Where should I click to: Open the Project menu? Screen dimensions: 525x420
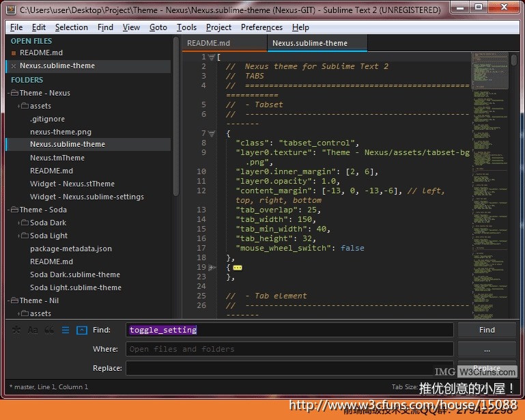pyautogui.click(x=218, y=27)
